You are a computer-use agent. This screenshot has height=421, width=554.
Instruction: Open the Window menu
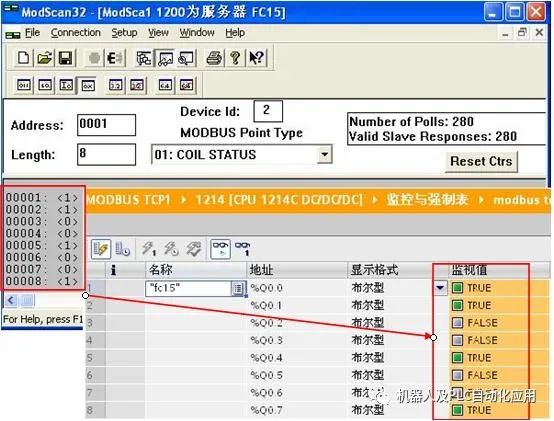197,33
